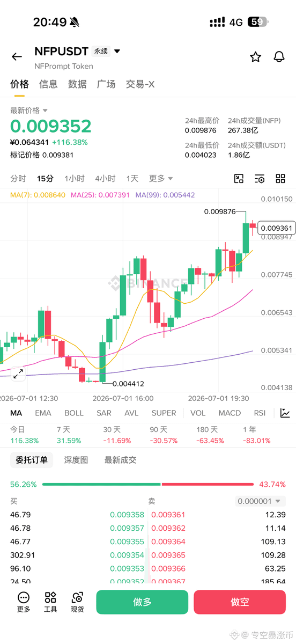Viewport: 296px width, 644px height.
Task: Favorite NFPUSDT with the star icon
Action: click(x=255, y=57)
